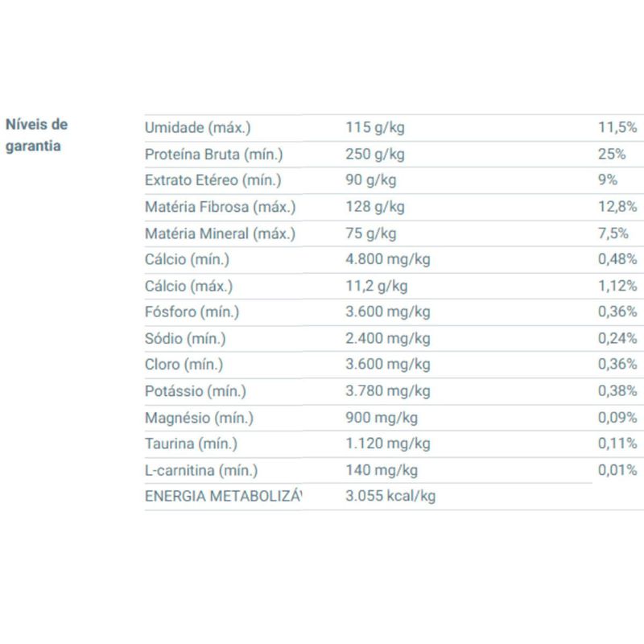Click the '12,8%' percentage cell
Viewport: 644px width, 644px height.
(x=617, y=207)
